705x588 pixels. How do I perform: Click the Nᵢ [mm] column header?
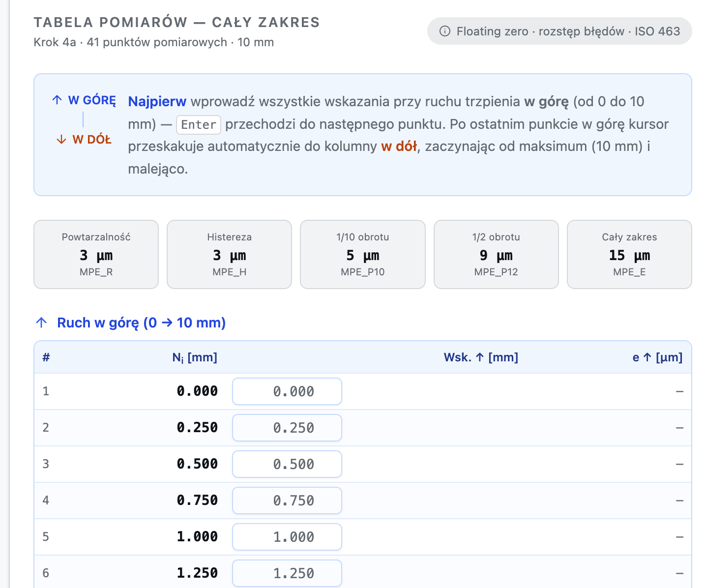pyautogui.click(x=195, y=357)
